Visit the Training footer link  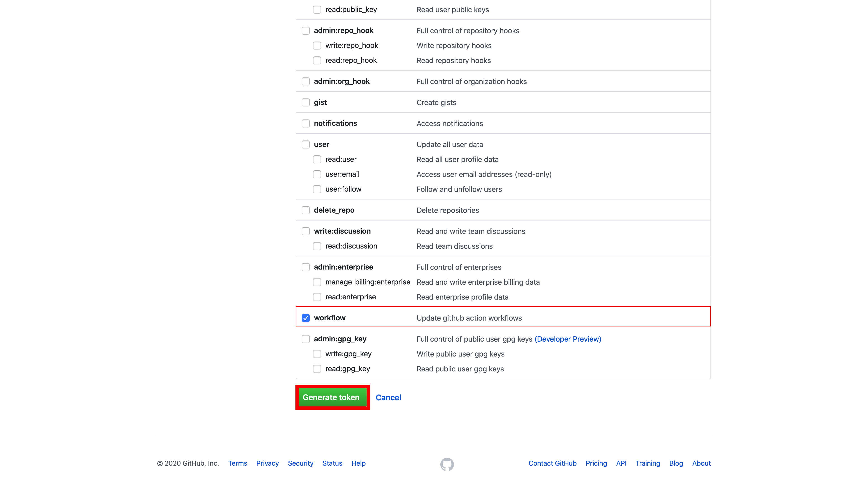(648, 463)
